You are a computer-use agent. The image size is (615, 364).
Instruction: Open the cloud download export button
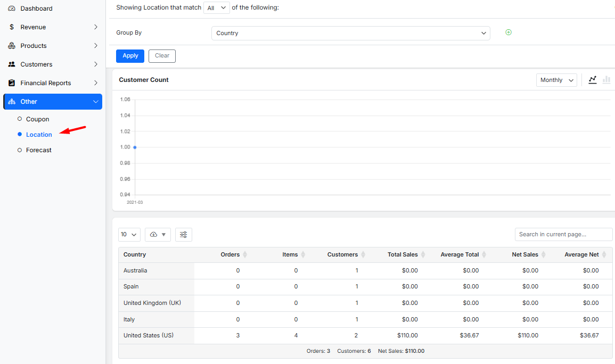158,235
